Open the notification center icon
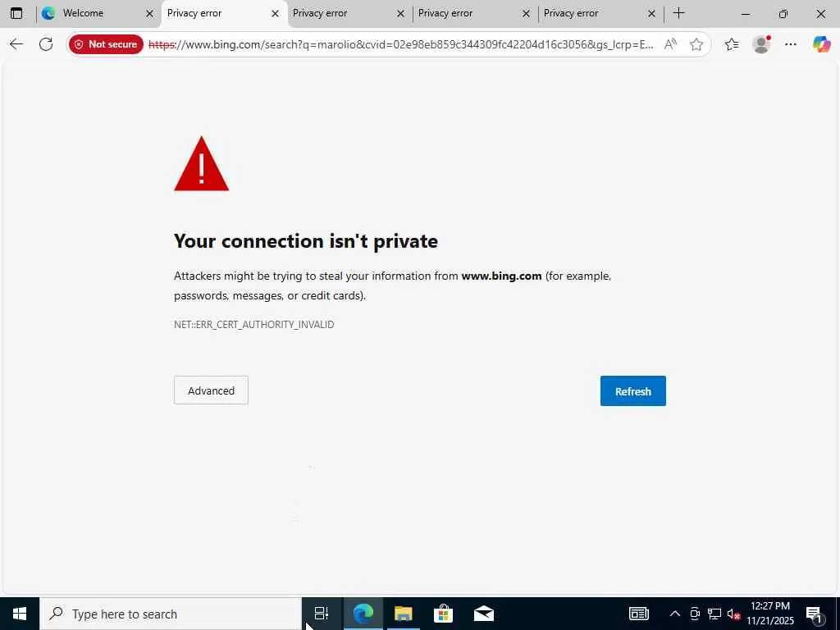 pyautogui.click(x=814, y=614)
